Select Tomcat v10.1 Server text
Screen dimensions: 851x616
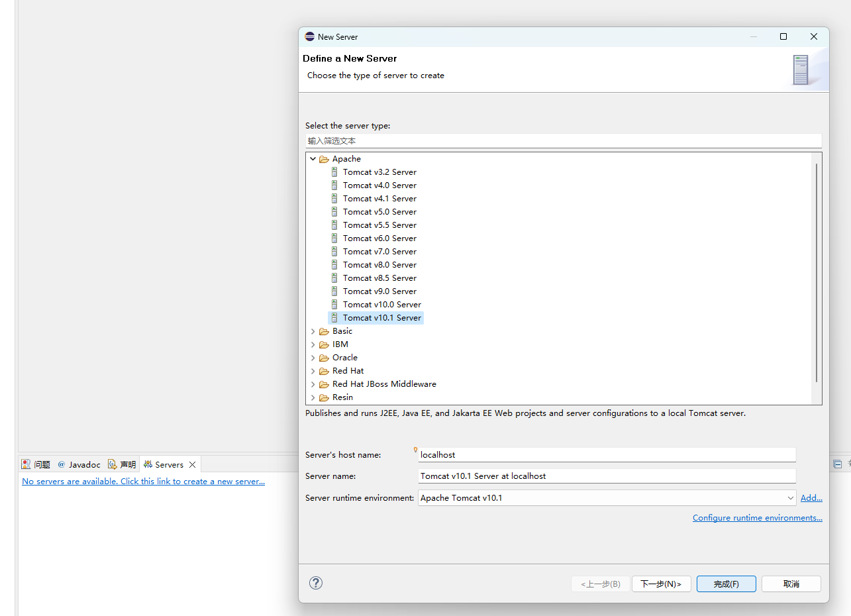tap(382, 317)
